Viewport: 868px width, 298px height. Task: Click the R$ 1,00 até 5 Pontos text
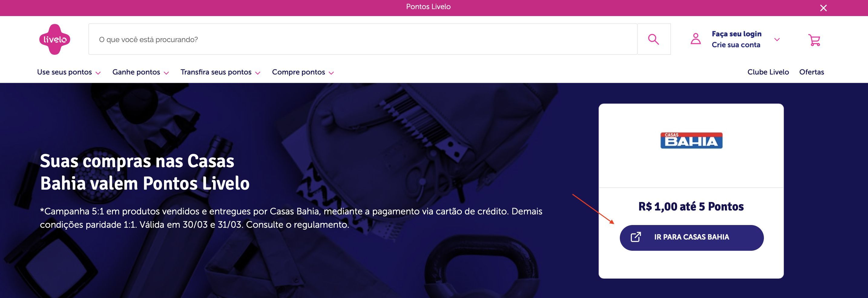pyautogui.click(x=691, y=206)
